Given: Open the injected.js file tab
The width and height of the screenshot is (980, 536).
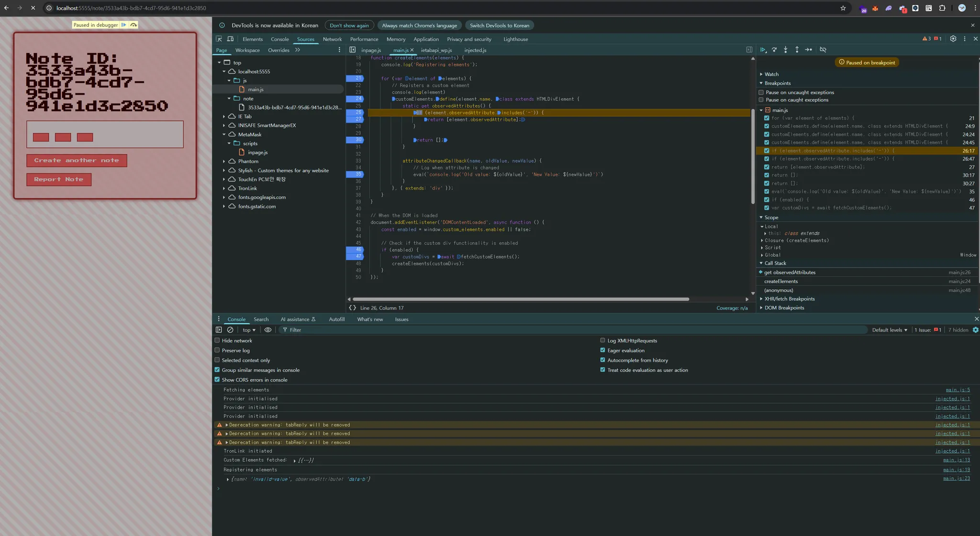Looking at the screenshot, I should tap(475, 50).
